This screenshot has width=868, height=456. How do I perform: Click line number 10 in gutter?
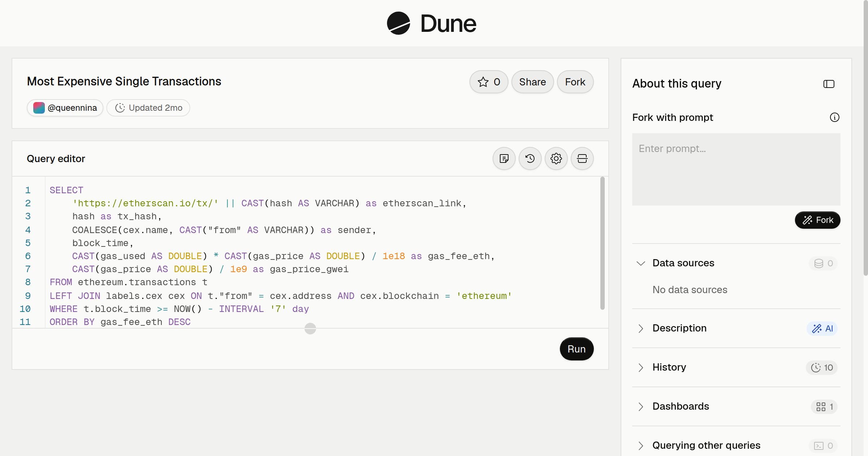pos(25,309)
